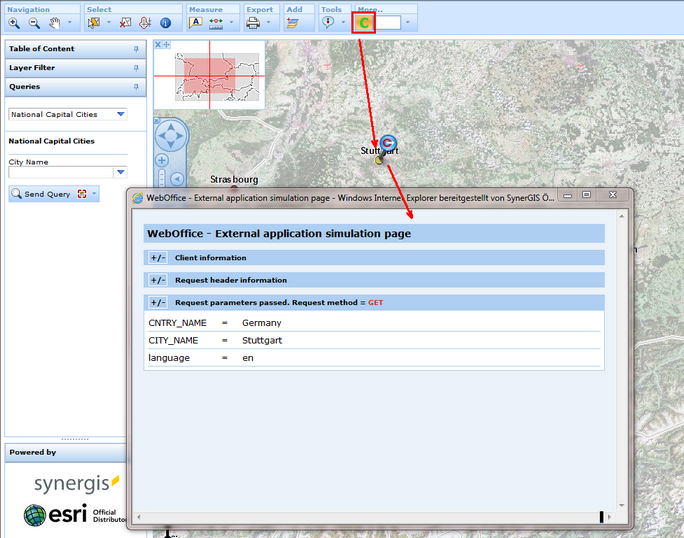Click the synergis logo
This screenshot has width=684, height=538.
pos(77,483)
